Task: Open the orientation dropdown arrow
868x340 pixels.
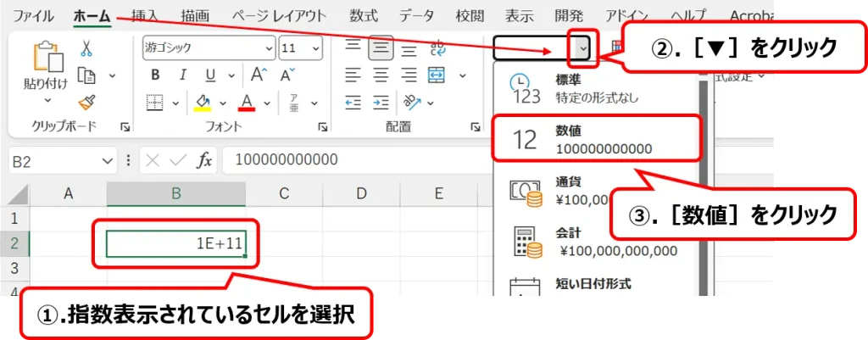Action: point(430,103)
